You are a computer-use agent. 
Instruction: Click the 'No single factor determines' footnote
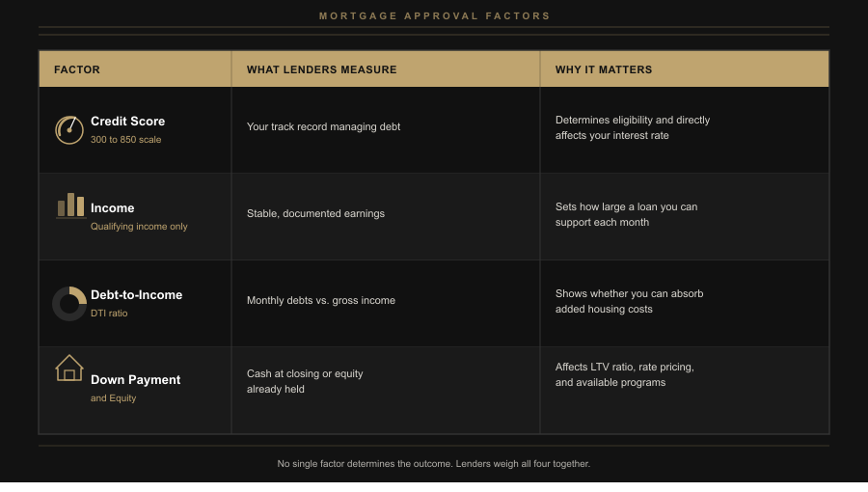coord(434,464)
